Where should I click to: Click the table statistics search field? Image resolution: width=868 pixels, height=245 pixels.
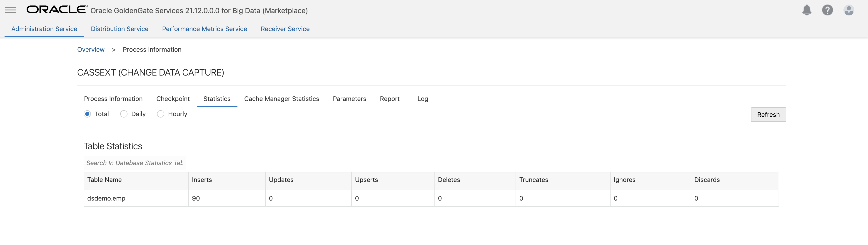click(x=134, y=163)
